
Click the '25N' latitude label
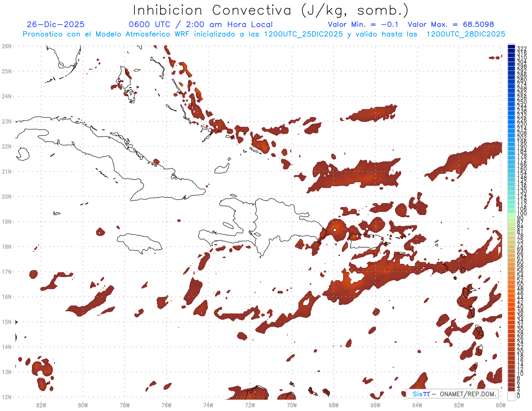[7, 71]
